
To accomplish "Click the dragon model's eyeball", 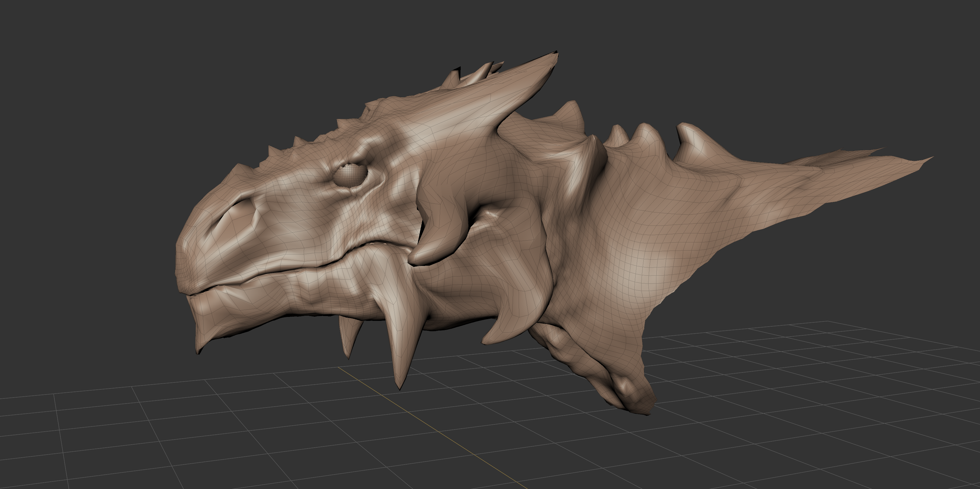I will pos(350,175).
